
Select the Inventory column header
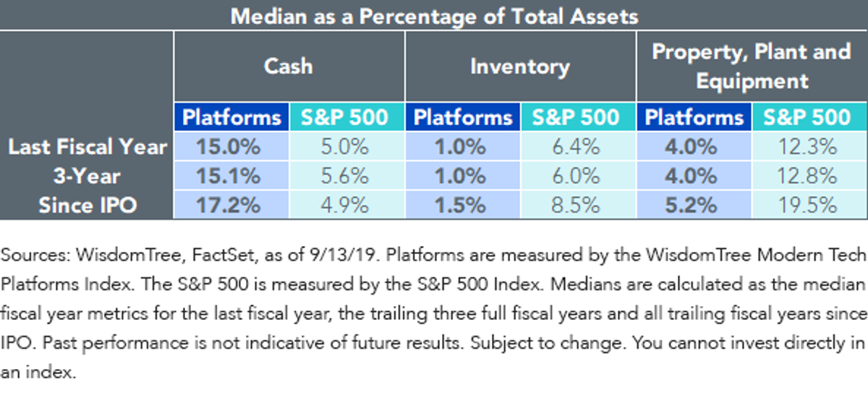(519, 67)
